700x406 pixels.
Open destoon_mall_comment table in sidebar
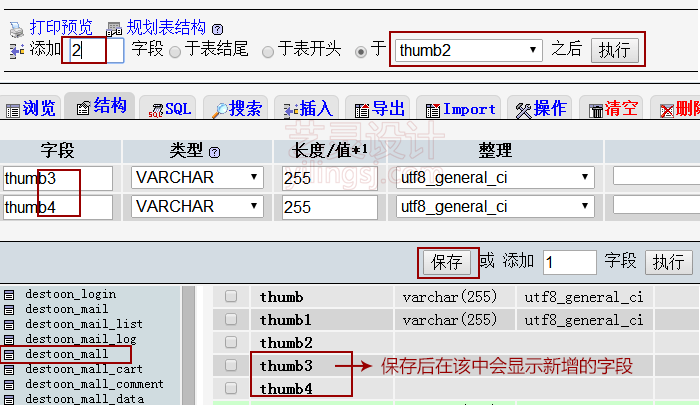(94, 384)
